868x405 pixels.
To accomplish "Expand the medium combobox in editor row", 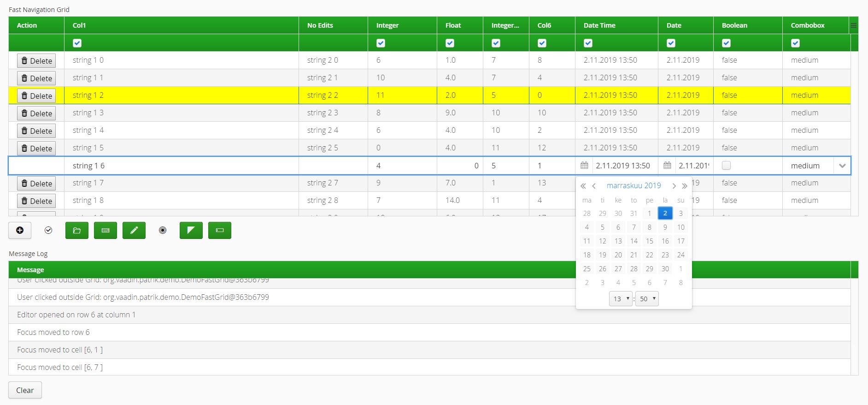I will (842, 166).
